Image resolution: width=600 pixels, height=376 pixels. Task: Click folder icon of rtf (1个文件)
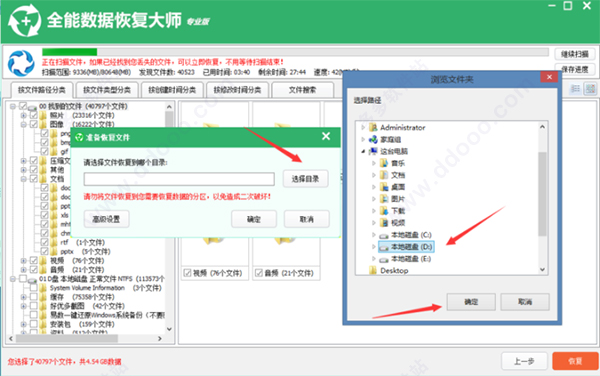(x=54, y=243)
